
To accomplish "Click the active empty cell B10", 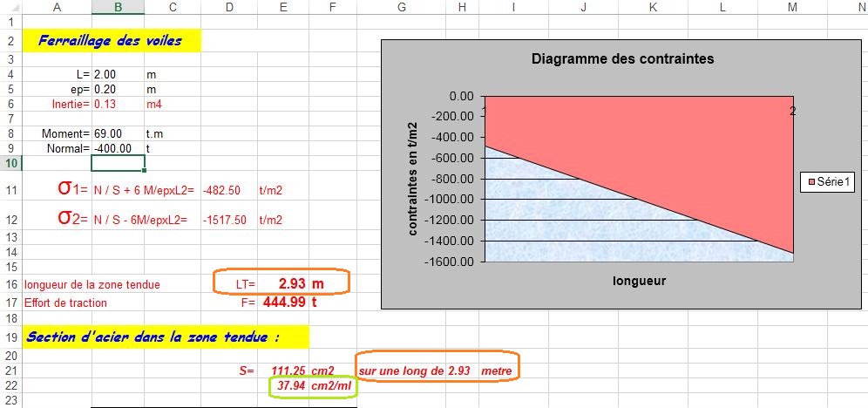I will [x=118, y=163].
